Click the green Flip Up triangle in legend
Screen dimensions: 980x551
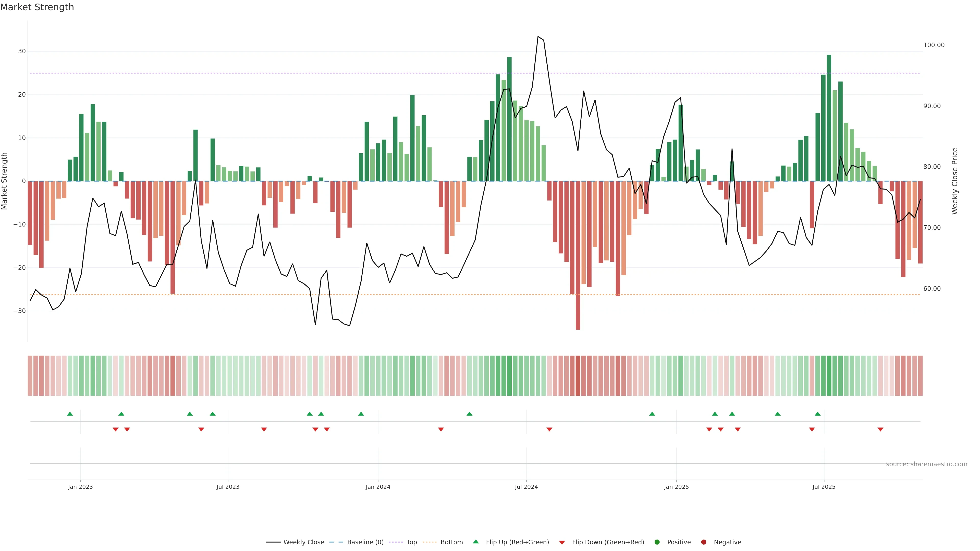pyautogui.click(x=475, y=542)
